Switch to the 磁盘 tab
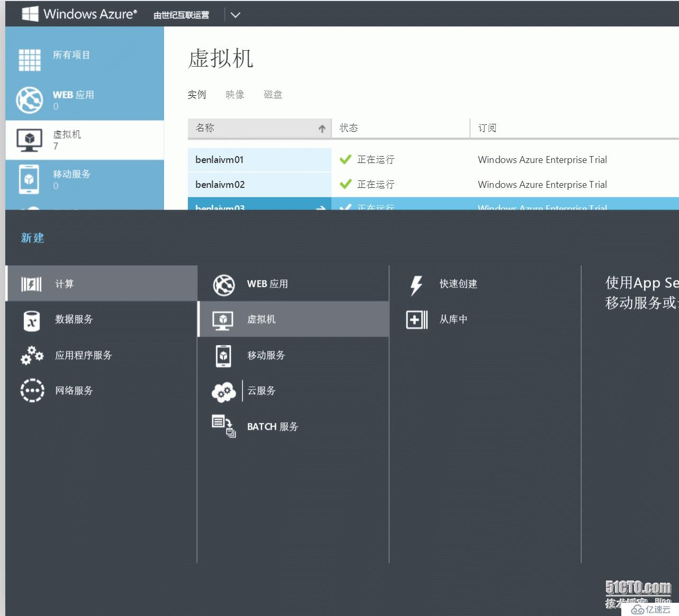The height and width of the screenshot is (616, 679). click(273, 95)
